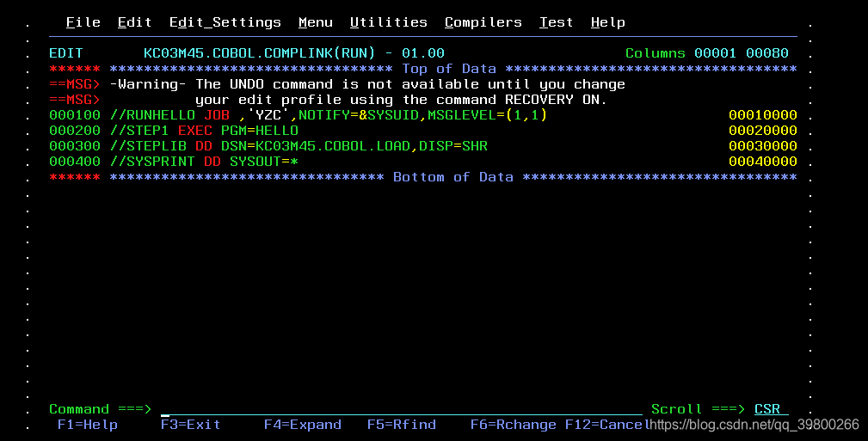Click sequence number 00010000
Viewport: 868px width, 441px height.
(763, 115)
